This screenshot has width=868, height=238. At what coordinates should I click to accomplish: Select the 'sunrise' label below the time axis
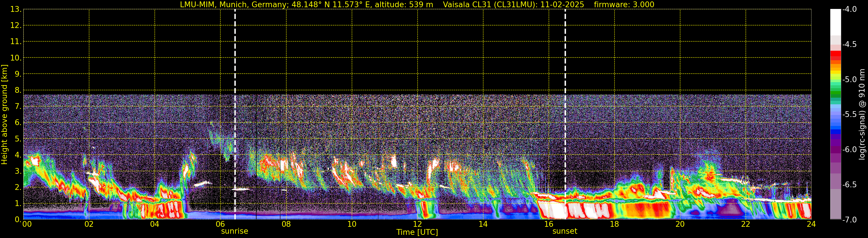(235, 231)
